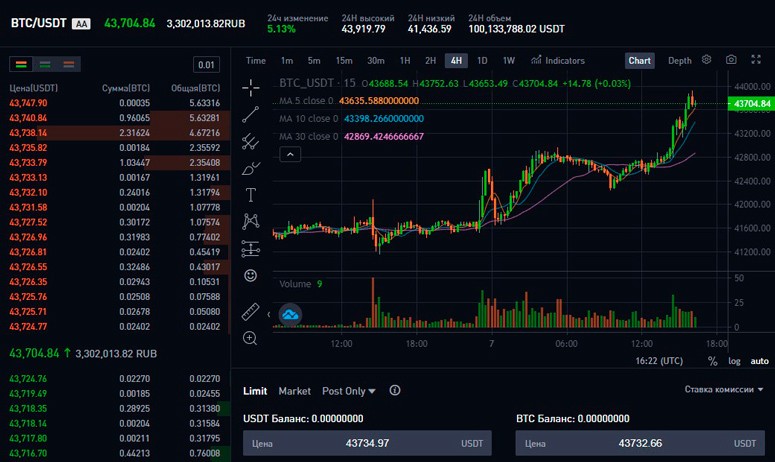Select the ruler measure tool
Screen dimensions: 775x462
point(251,312)
